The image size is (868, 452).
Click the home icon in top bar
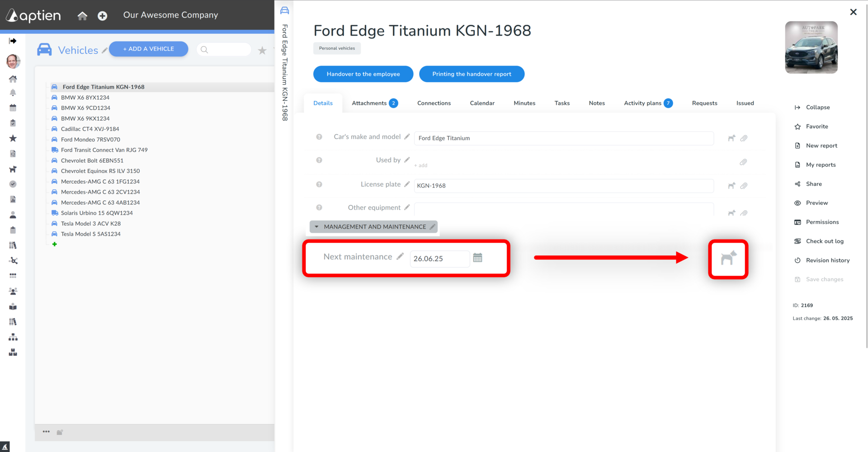82,16
